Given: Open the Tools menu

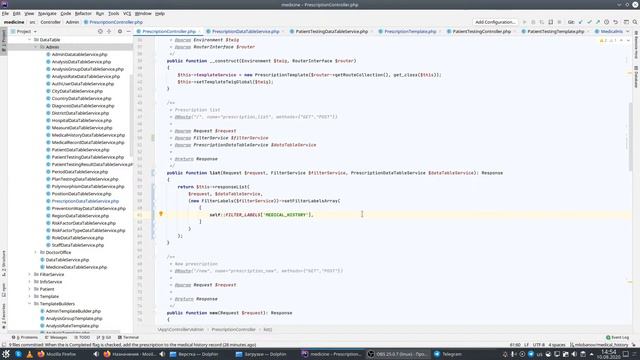Looking at the screenshot, I should pos(113,13).
